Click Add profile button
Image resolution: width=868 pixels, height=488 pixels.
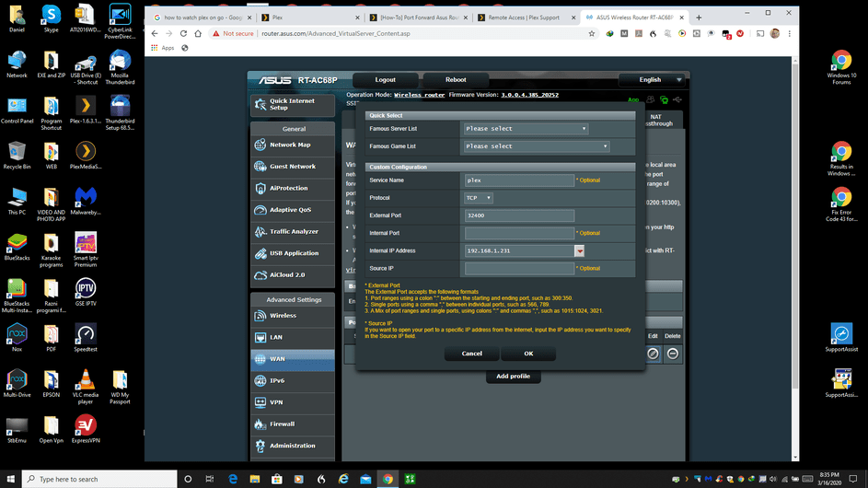(514, 376)
